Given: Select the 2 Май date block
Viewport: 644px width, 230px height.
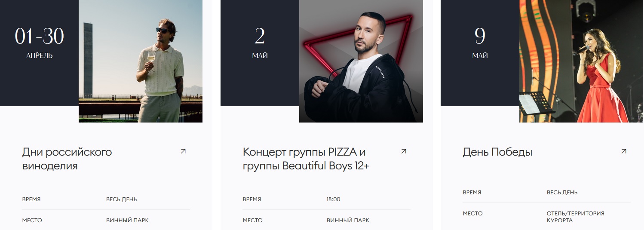Looking at the screenshot, I should 260,53.
